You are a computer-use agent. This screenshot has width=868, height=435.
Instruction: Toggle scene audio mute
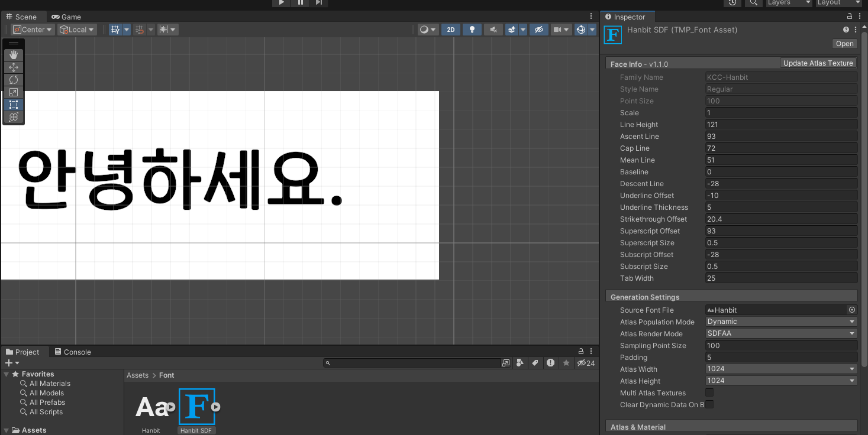click(x=493, y=30)
